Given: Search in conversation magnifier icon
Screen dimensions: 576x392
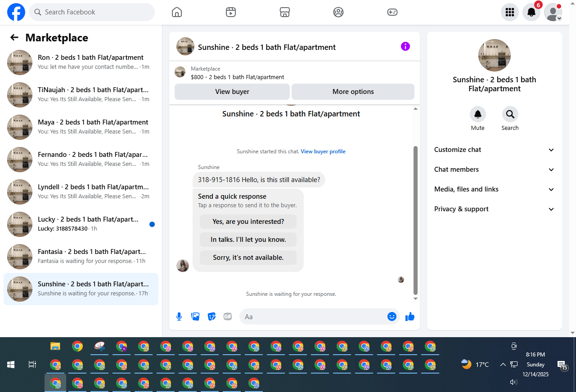Looking at the screenshot, I should click(510, 115).
